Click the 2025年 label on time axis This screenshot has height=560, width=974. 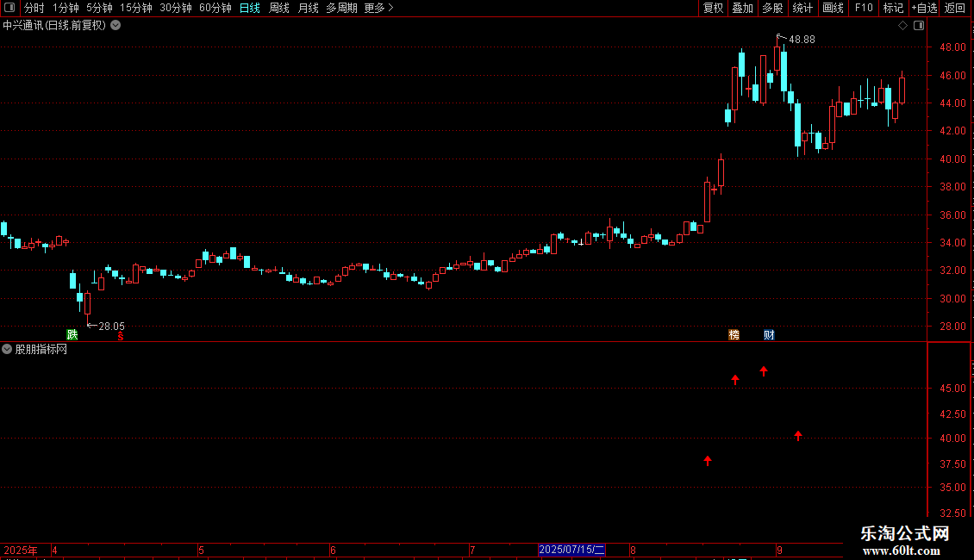click(x=21, y=550)
